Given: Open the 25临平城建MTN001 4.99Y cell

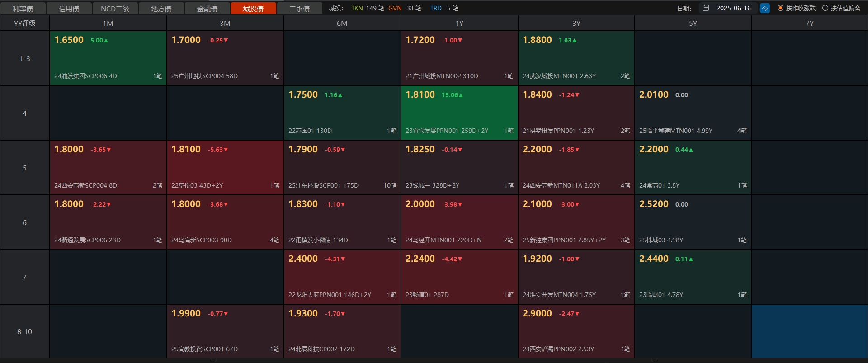Looking at the screenshot, I should pyautogui.click(x=693, y=113).
